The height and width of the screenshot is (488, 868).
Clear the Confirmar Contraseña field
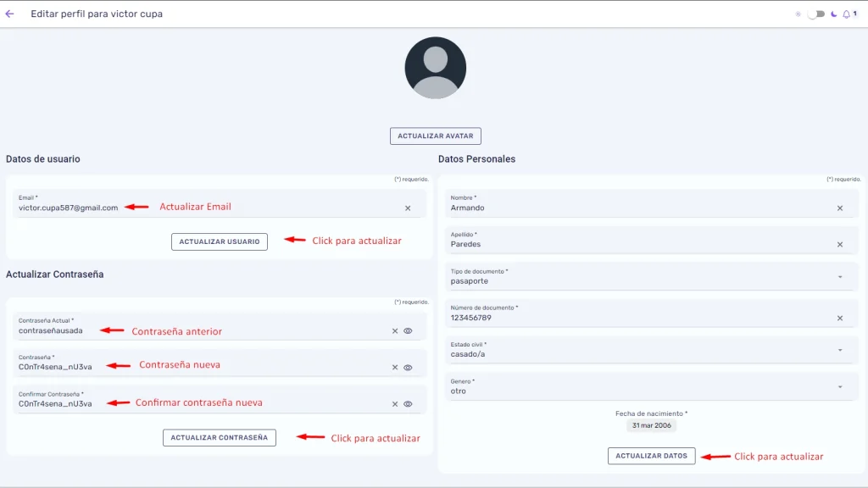point(395,404)
